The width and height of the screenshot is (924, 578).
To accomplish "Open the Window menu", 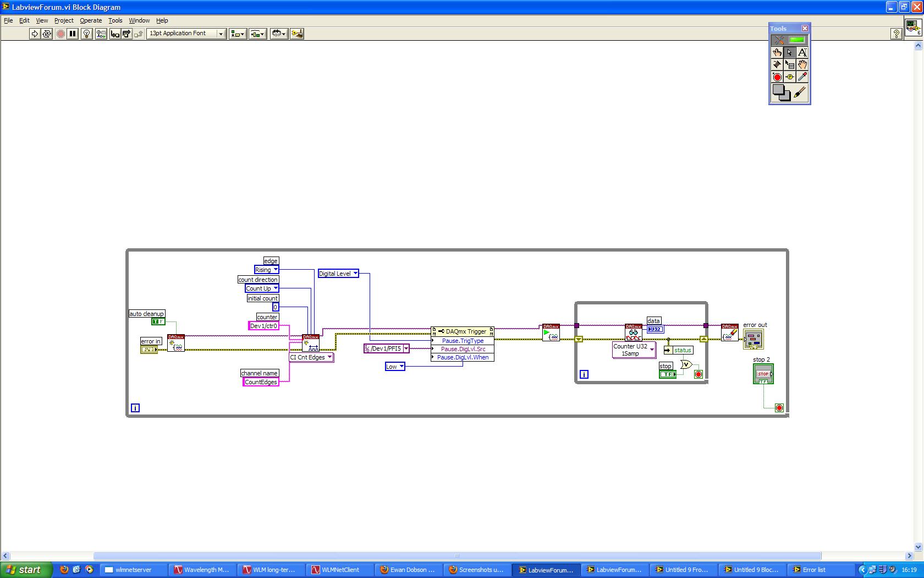I will pos(139,20).
